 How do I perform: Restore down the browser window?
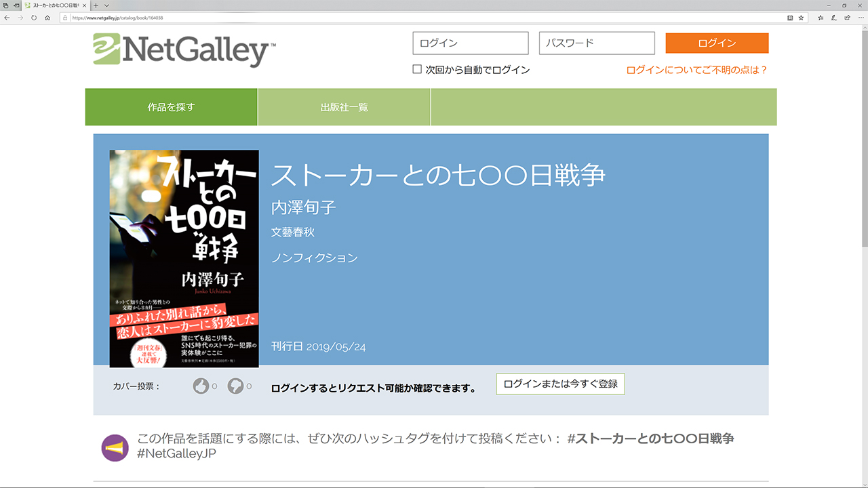pyautogui.click(x=844, y=5)
